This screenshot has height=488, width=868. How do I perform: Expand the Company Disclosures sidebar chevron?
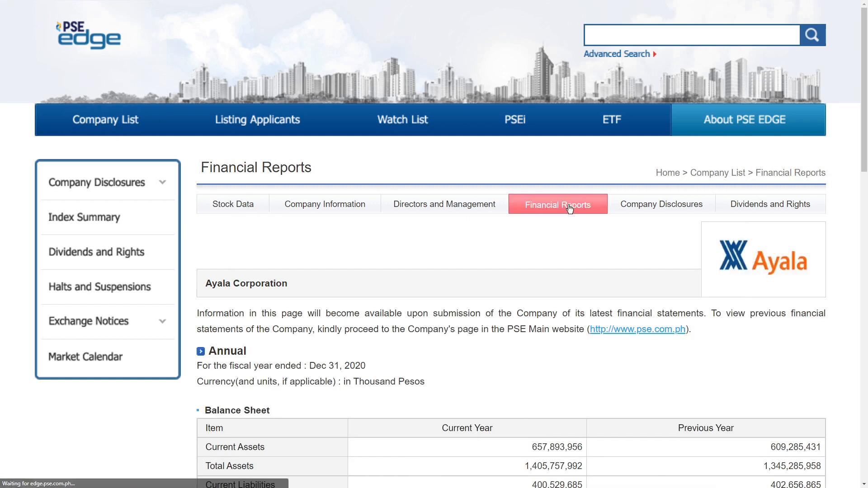(x=162, y=183)
